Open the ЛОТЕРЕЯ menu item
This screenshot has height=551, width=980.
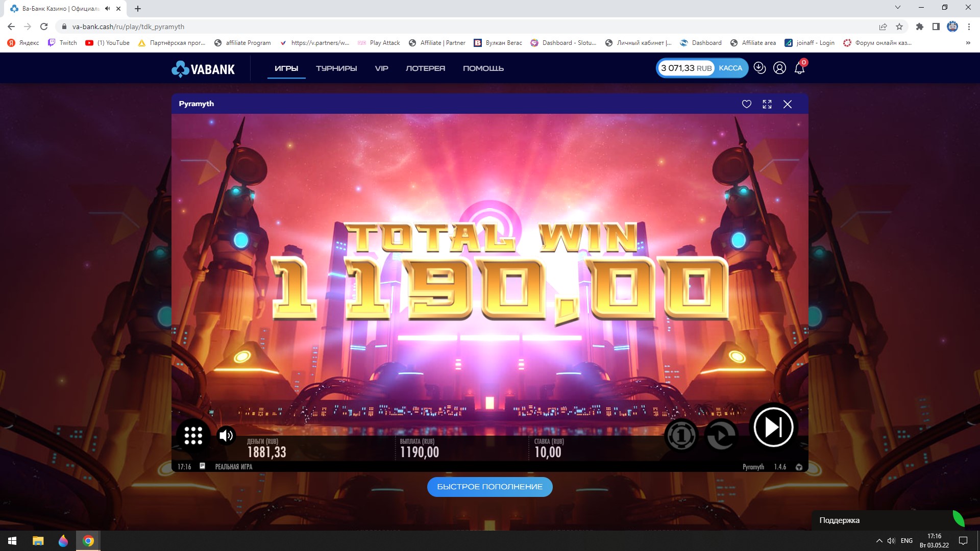[x=425, y=68]
